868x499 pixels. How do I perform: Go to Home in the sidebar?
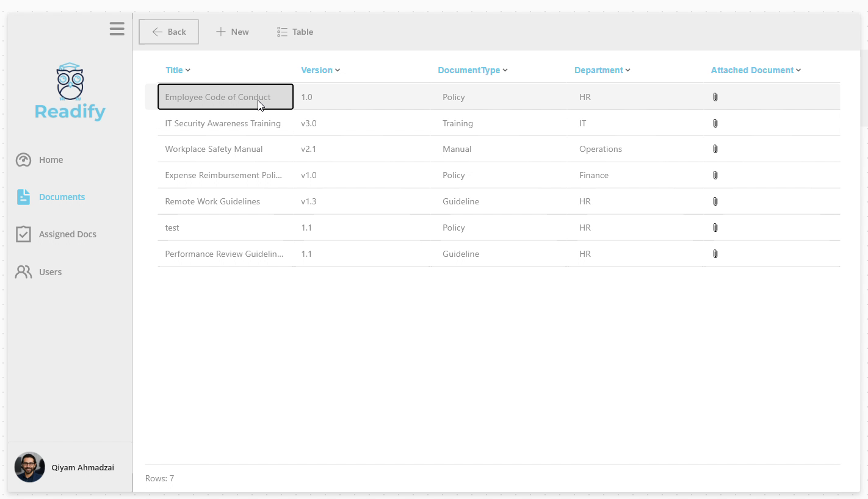51,160
